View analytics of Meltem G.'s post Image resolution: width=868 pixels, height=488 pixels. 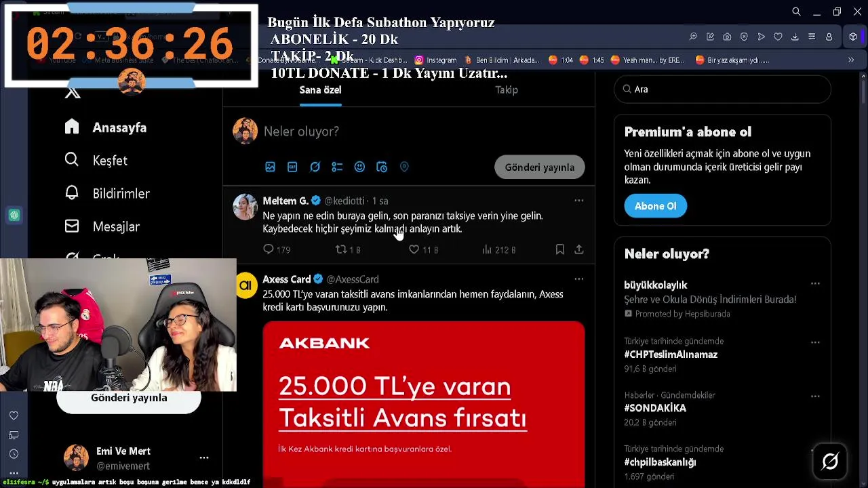(487, 249)
